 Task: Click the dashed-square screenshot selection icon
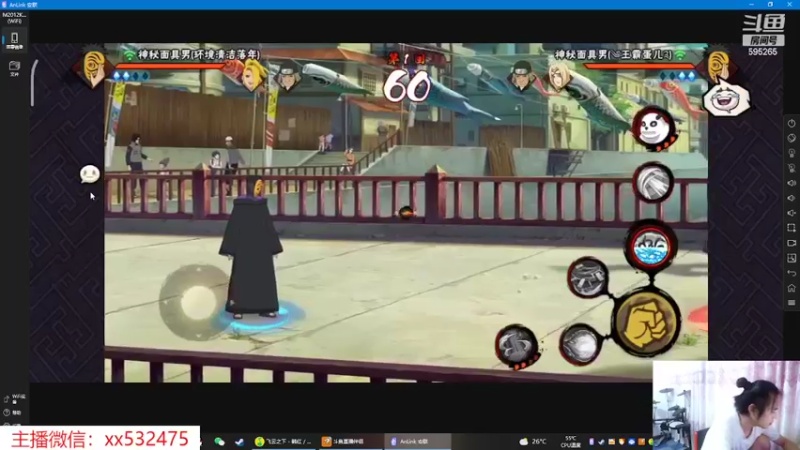(x=791, y=228)
